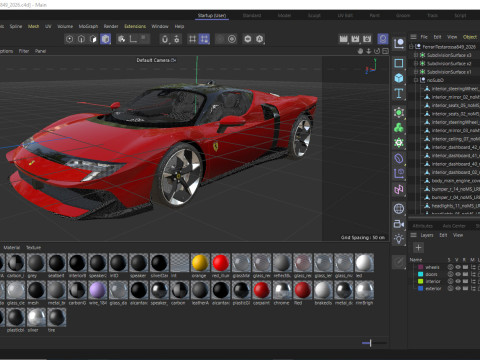The image size is (480, 360).
Task: Click the viewport maximize panel icon
Action: tap(386, 51)
